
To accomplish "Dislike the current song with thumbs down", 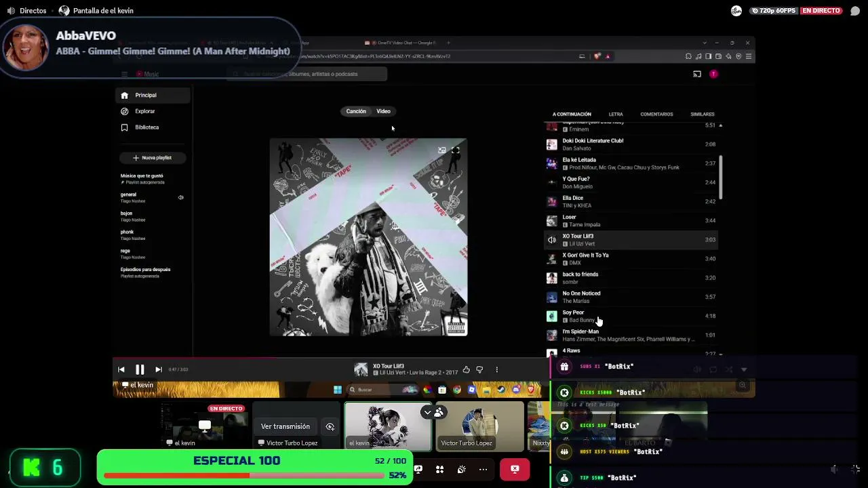I will (479, 369).
